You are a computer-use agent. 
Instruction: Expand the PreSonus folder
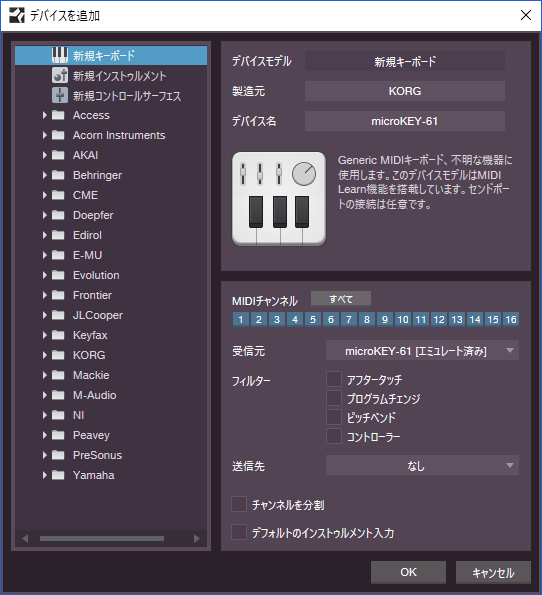[x=45, y=455]
